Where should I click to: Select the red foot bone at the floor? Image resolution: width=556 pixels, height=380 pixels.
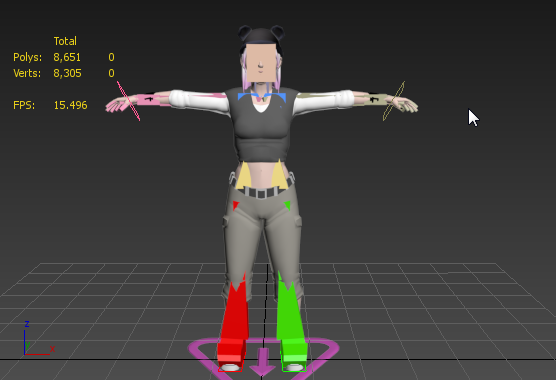pos(231,353)
